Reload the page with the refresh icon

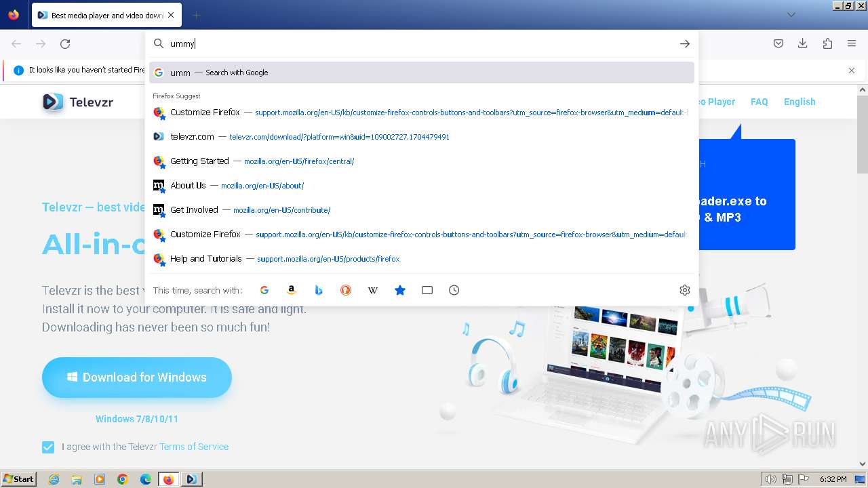[x=65, y=43]
